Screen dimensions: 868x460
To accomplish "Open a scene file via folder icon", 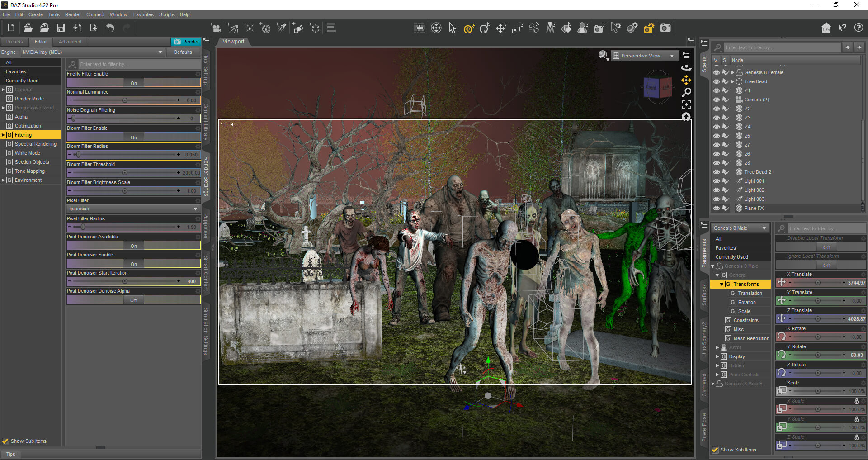I will pos(28,28).
